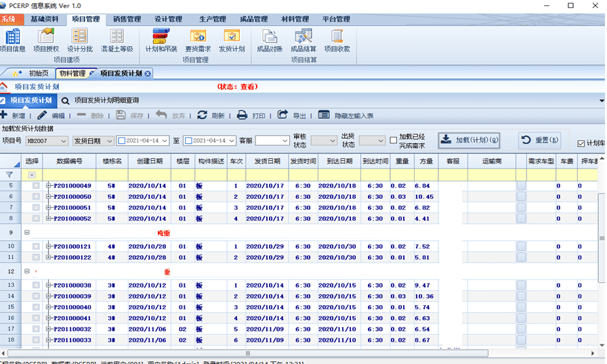Check select box for row P201000050

click(36, 197)
